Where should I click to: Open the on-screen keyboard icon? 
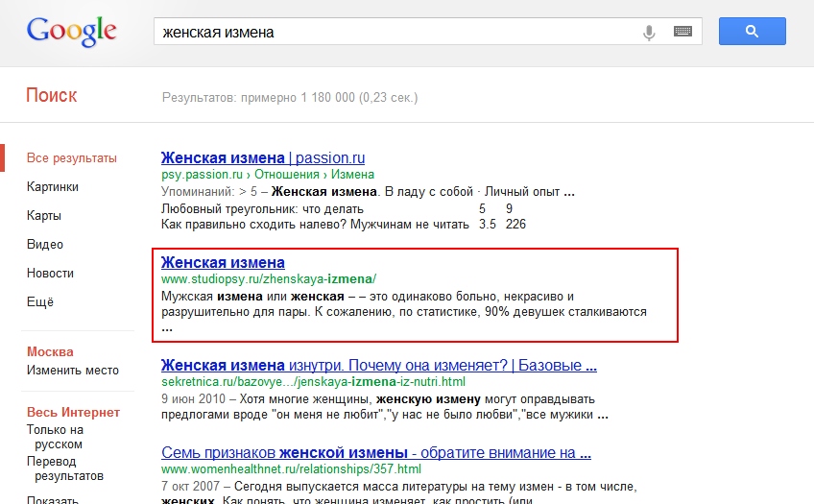coord(682,32)
